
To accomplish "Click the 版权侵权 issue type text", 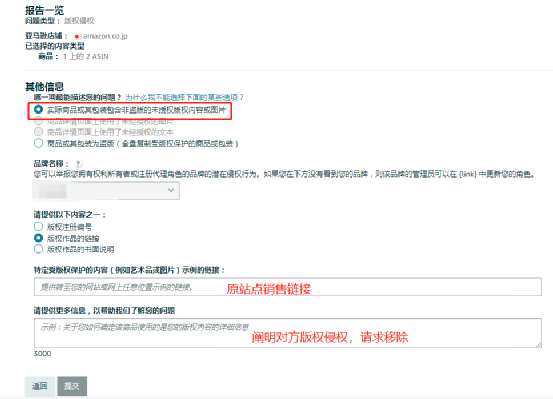I will pyautogui.click(x=79, y=21).
